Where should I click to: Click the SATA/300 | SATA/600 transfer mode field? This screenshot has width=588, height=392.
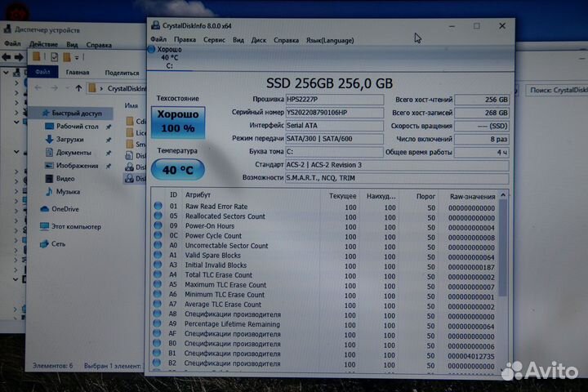(x=335, y=139)
